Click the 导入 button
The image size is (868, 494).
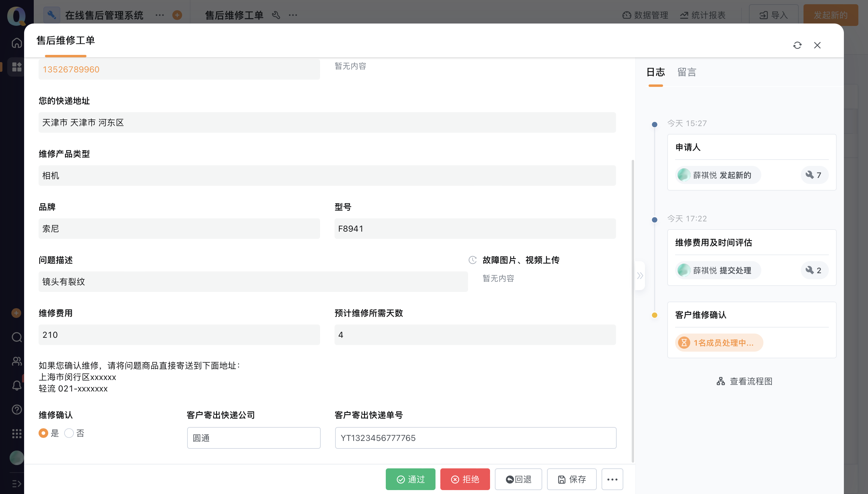(773, 15)
